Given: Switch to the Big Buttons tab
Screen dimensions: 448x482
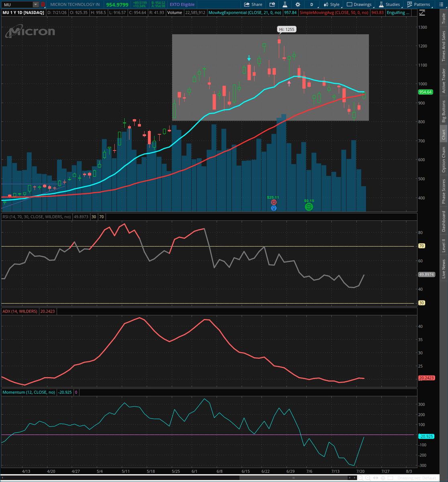Looking at the screenshot, I should (444, 111).
